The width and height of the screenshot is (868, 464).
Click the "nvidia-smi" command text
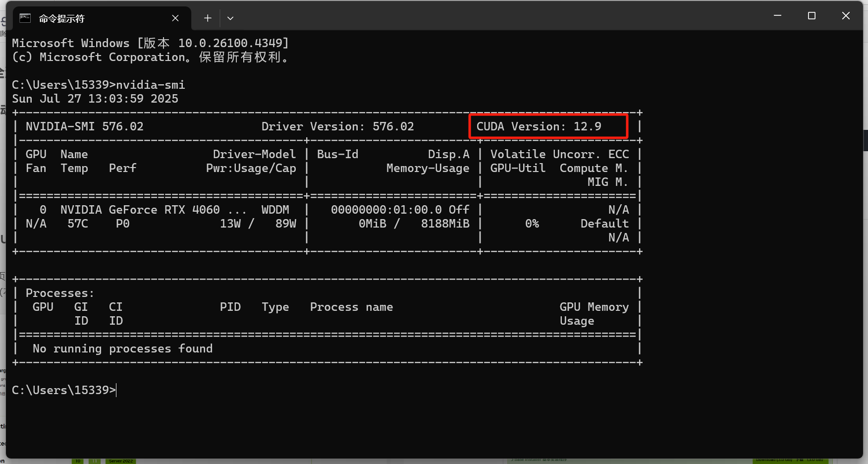(151, 85)
